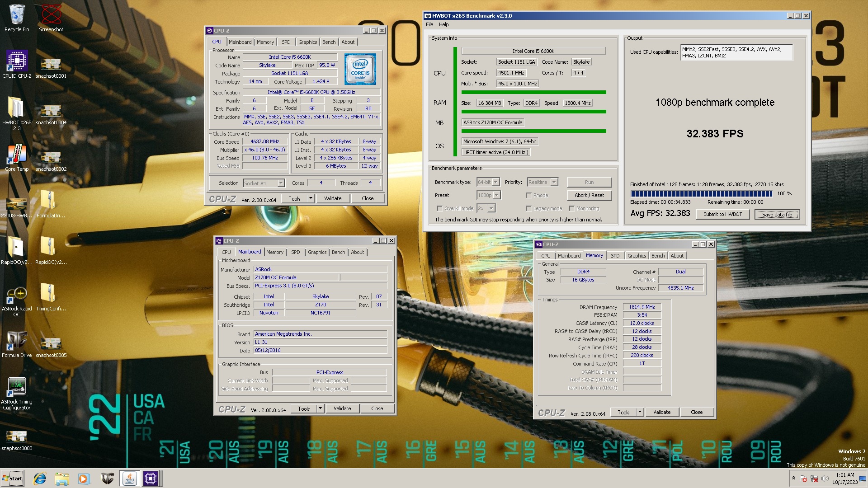Switch to Java HWBOT taskbar icon
Screen dimensions: 868x488
130,479
